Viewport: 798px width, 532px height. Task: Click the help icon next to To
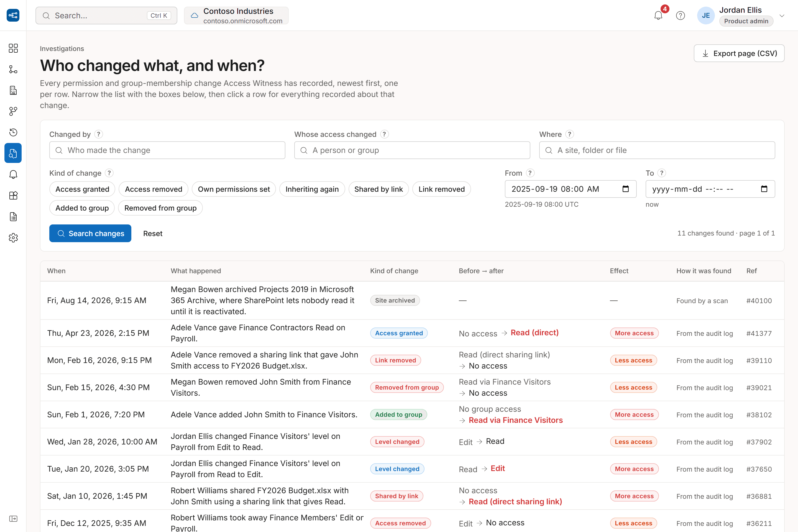coord(662,173)
